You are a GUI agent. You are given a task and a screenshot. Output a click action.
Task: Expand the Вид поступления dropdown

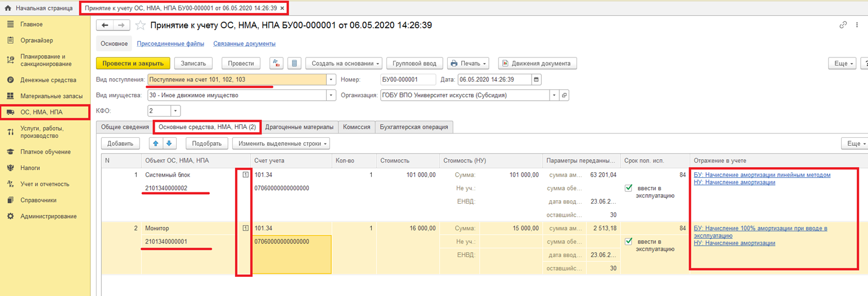331,79
